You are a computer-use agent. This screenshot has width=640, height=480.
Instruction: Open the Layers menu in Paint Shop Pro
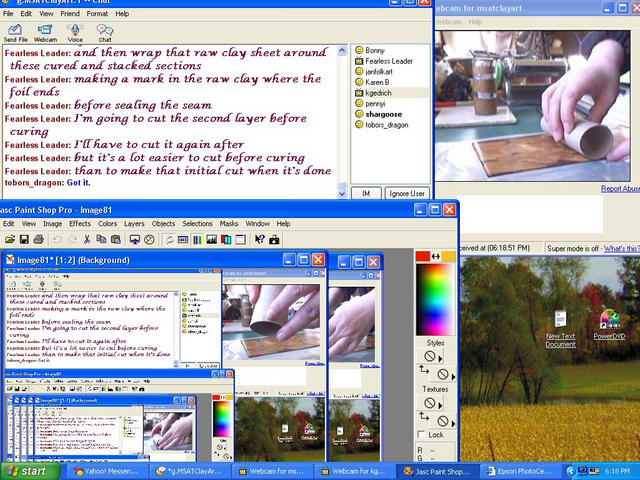(134, 224)
